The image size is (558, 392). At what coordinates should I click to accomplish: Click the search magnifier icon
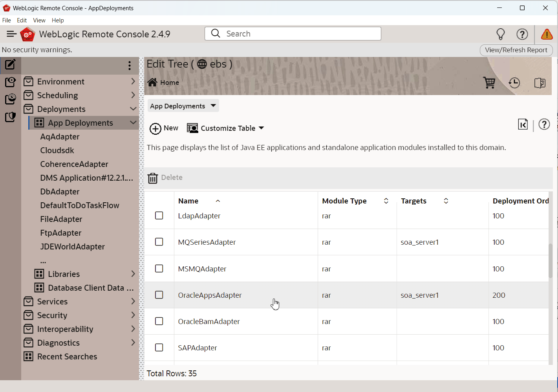(x=216, y=33)
